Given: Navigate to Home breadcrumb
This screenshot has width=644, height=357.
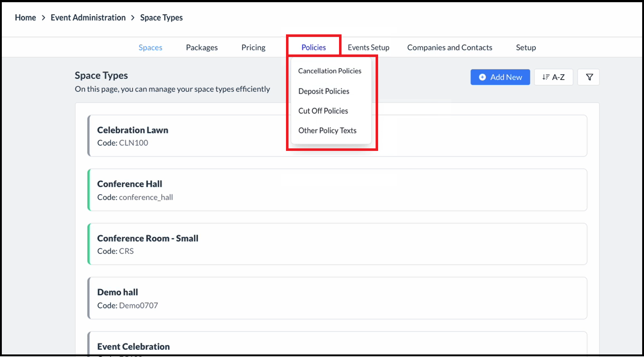Looking at the screenshot, I should pyautogui.click(x=25, y=18).
